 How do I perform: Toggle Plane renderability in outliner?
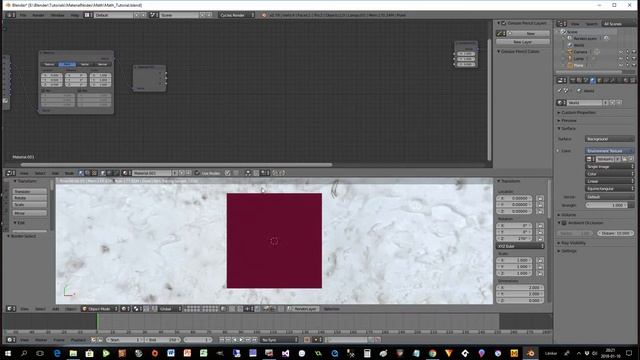tap(634, 65)
